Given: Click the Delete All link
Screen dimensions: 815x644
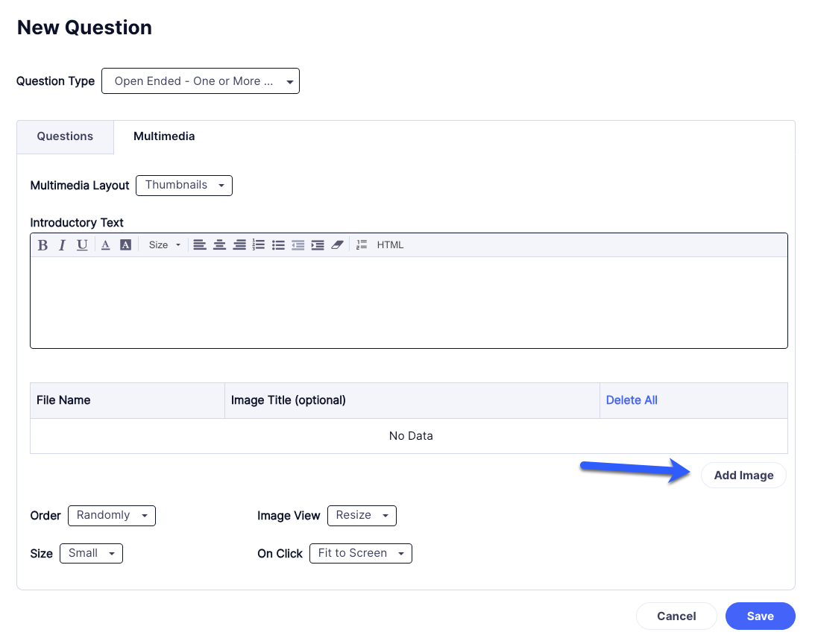Looking at the screenshot, I should [632, 400].
